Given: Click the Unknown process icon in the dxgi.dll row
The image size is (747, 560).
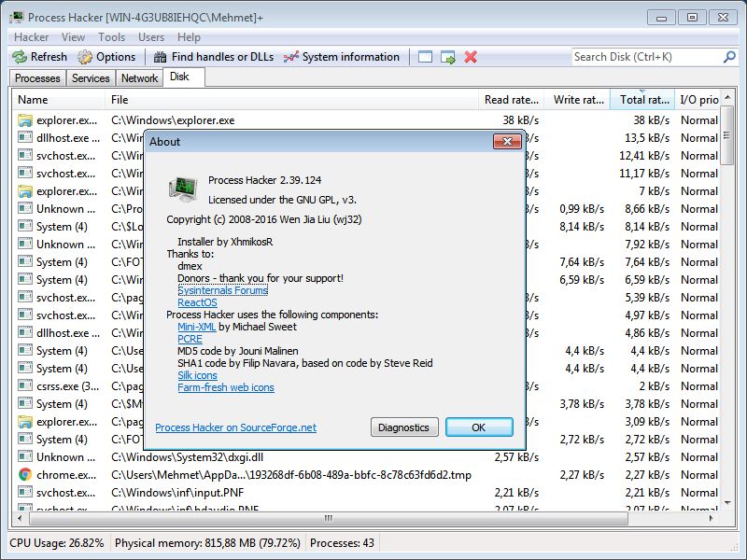Looking at the screenshot, I should [25, 457].
